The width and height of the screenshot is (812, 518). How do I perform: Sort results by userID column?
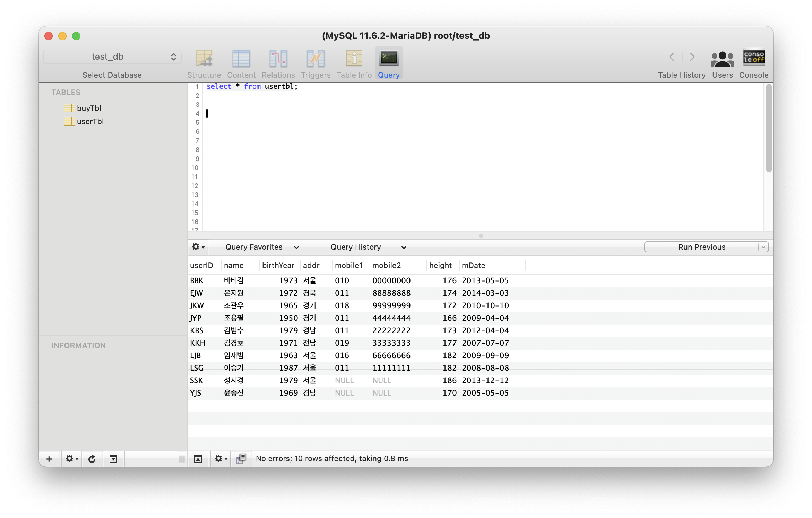(x=205, y=265)
